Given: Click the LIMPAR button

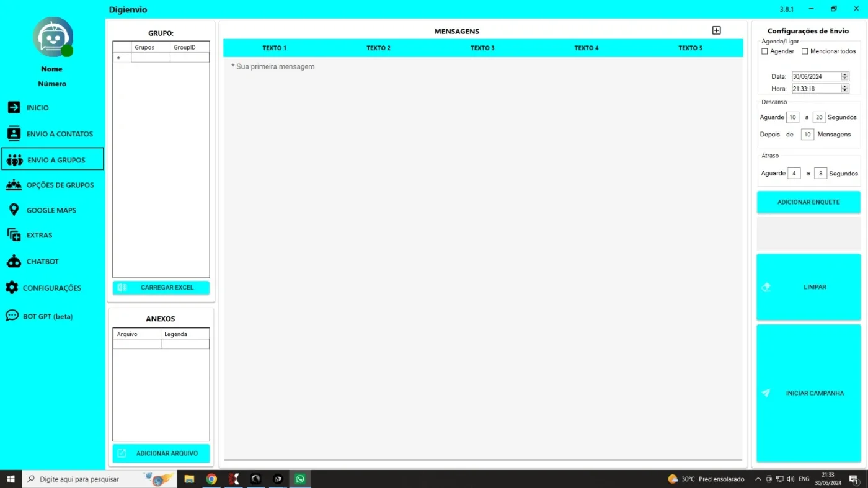Looking at the screenshot, I should pos(808,287).
